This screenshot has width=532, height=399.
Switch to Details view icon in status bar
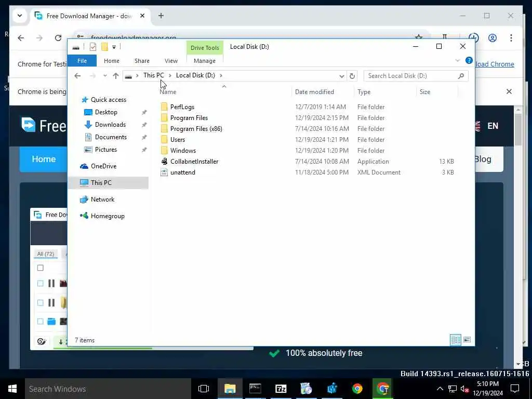point(455,340)
